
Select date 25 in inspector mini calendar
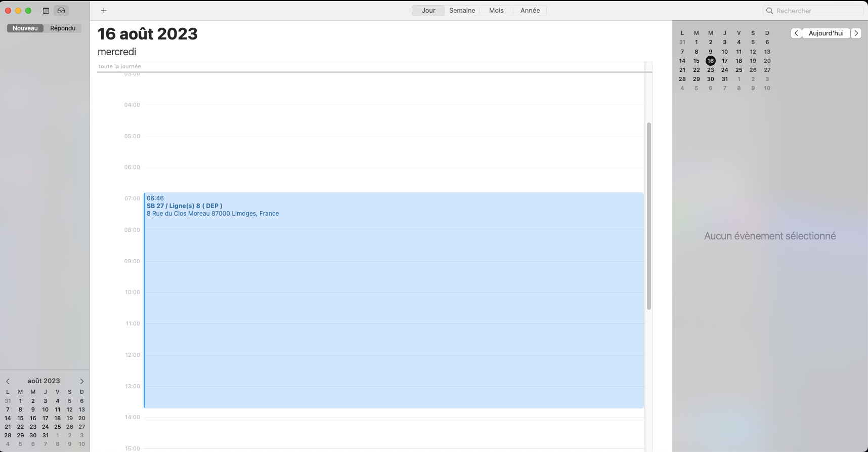pos(739,70)
